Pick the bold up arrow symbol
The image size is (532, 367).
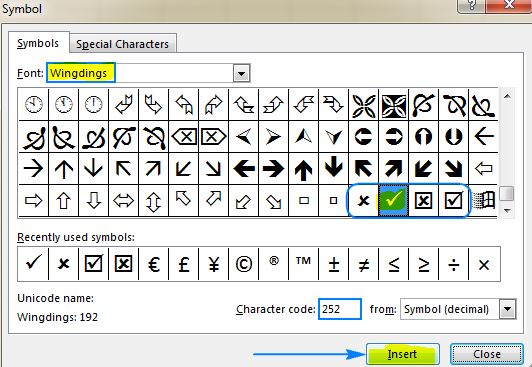pos(303,169)
